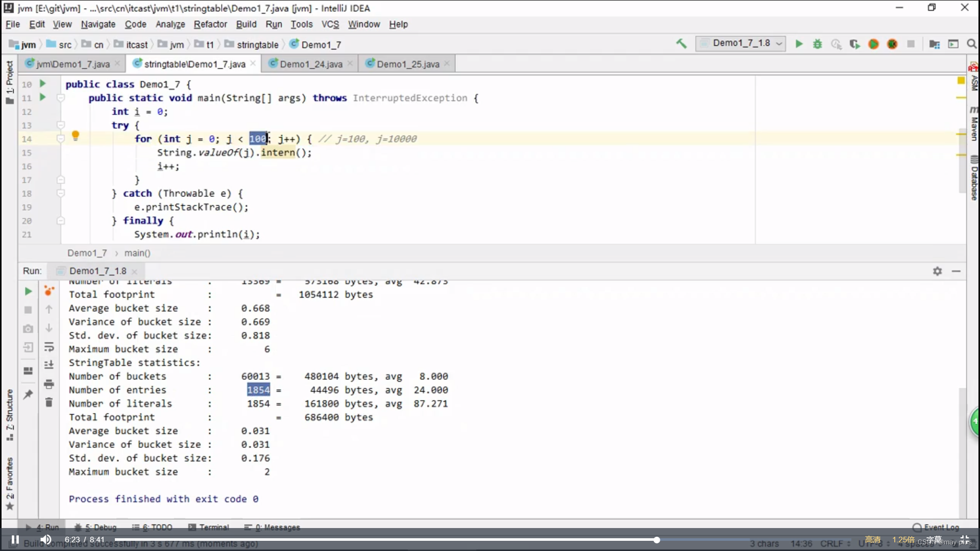980x551 pixels.
Task: Click the Build project hammer icon
Action: tap(681, 44)
